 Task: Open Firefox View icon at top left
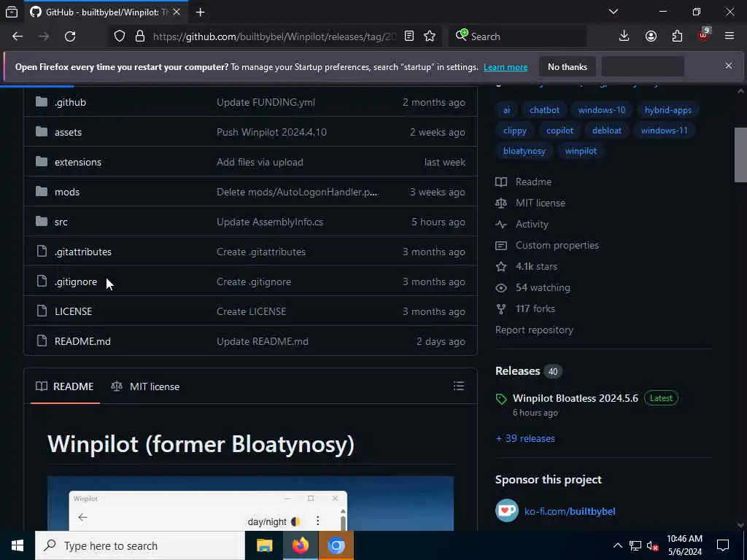pyautogui.click(x=12, y=12)
